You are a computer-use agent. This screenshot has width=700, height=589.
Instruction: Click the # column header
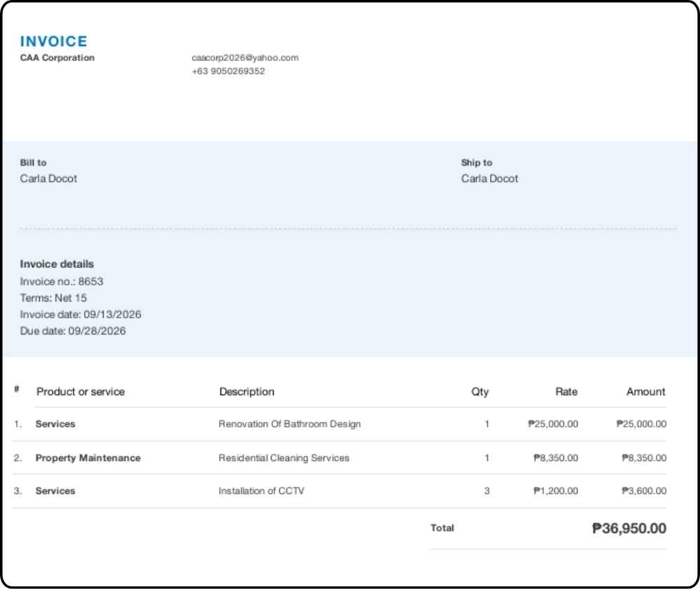coord(17,389)
